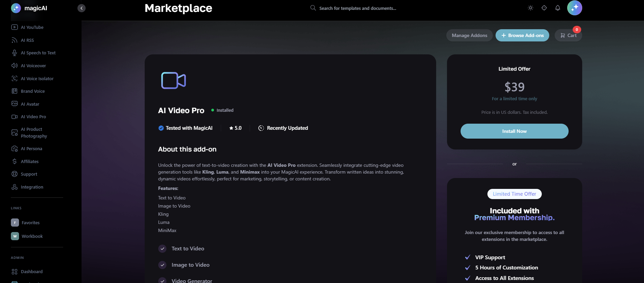Screen dimensions: 644x283
Task: Open user avatar profile menu
Action: click(x=574, y=8)
